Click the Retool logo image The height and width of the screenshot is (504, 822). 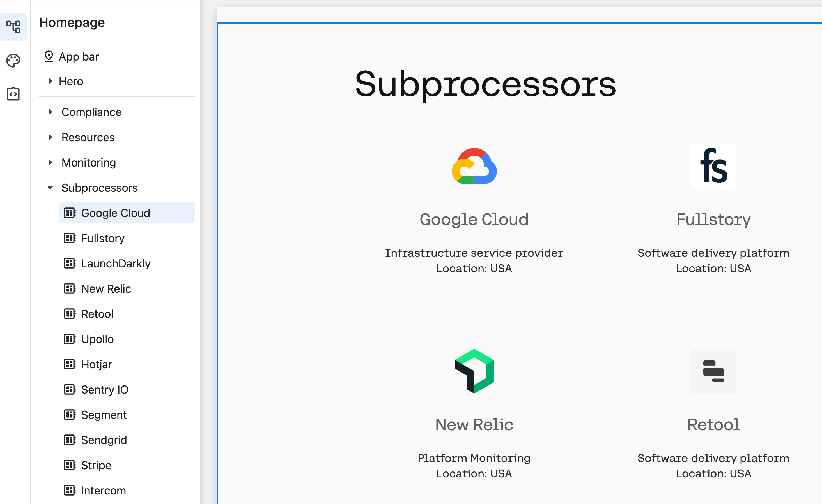point(713,371)
